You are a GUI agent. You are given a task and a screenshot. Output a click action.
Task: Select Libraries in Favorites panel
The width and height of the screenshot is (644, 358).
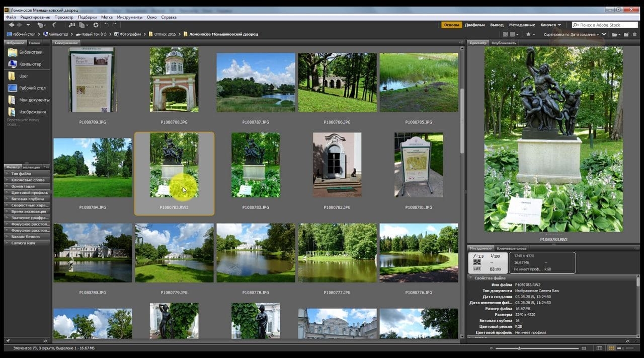point(25,52)
